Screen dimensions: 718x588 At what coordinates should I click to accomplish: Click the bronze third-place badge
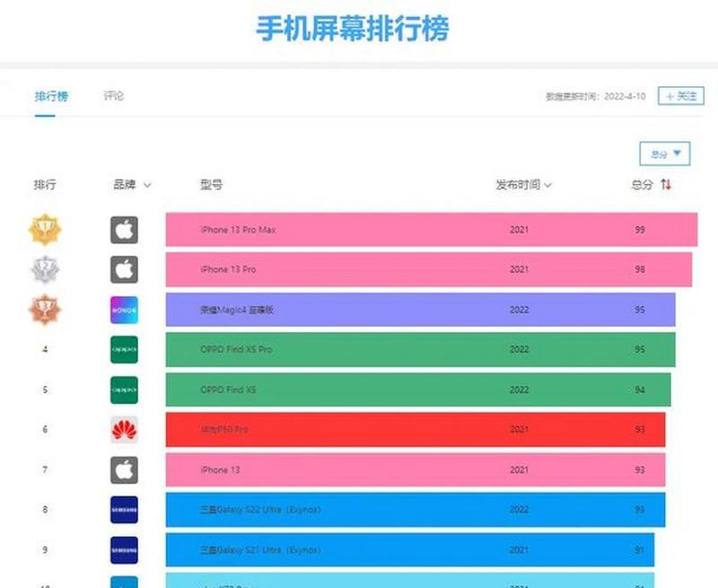click(45, 310)
